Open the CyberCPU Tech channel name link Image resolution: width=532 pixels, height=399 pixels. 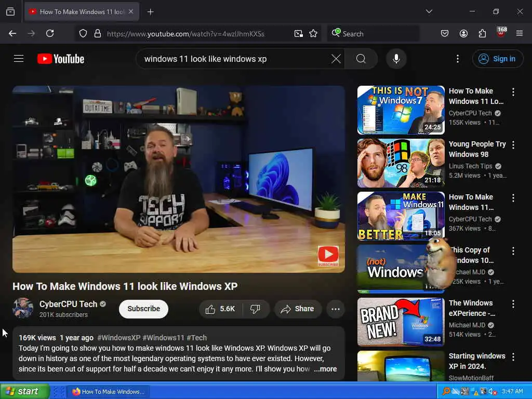click(x=68, y=304)
